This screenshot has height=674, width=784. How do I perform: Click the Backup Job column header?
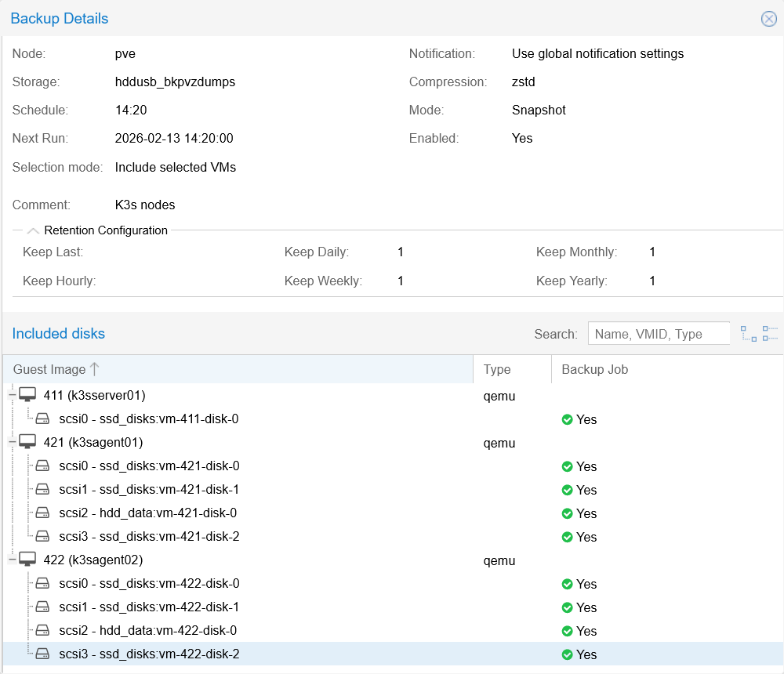(594, 369)
